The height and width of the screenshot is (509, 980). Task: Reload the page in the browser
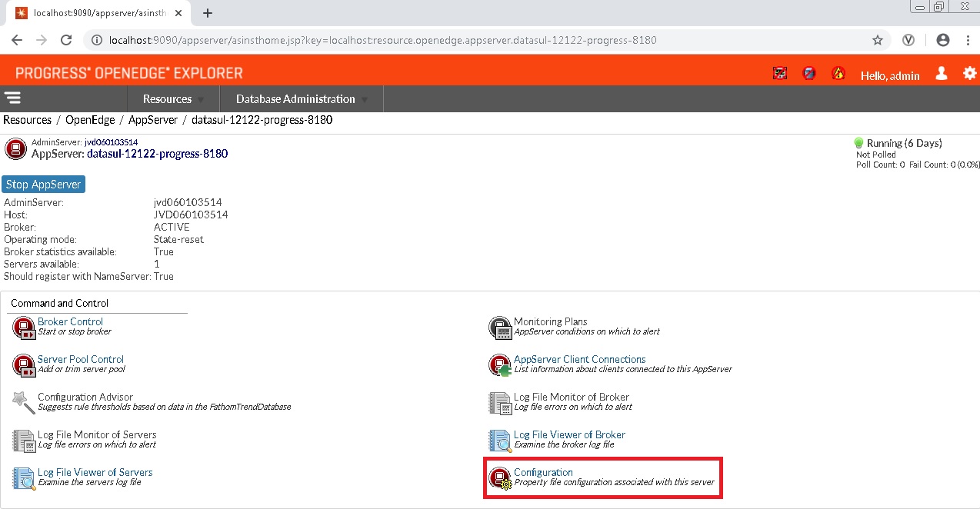click(66, 40)
